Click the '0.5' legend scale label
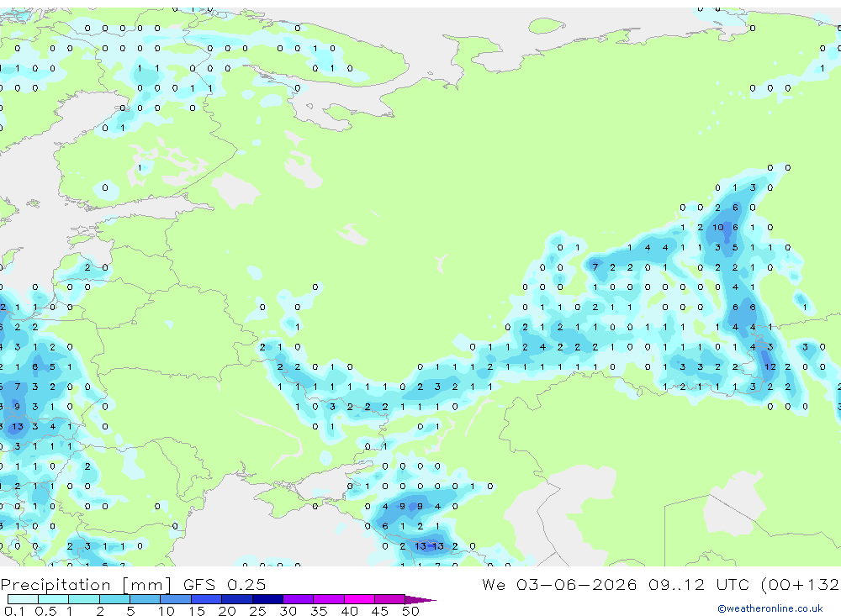Image resolution: width=841 pixels, height=616 pixels. [45, 611]
